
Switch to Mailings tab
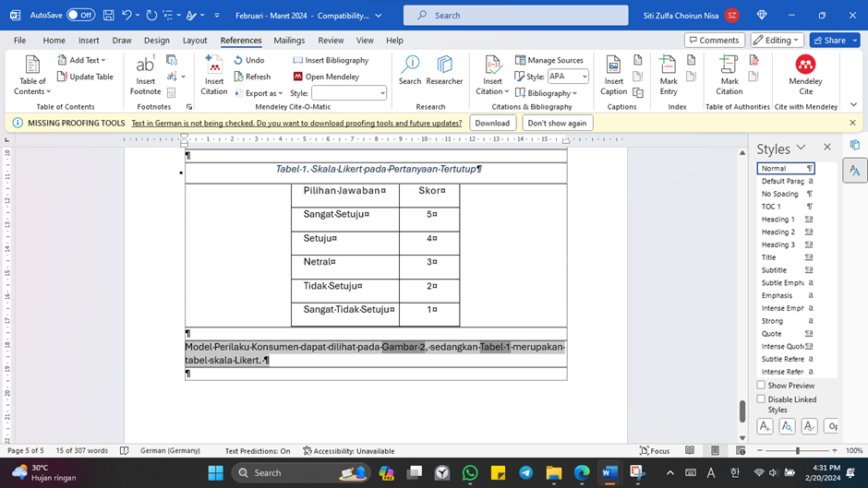click(x=289, y=41)
